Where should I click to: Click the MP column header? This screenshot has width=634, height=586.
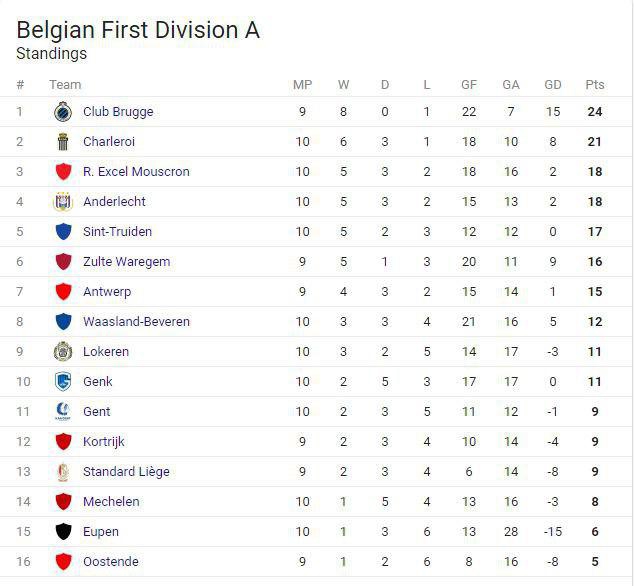(x=302, y=85)
